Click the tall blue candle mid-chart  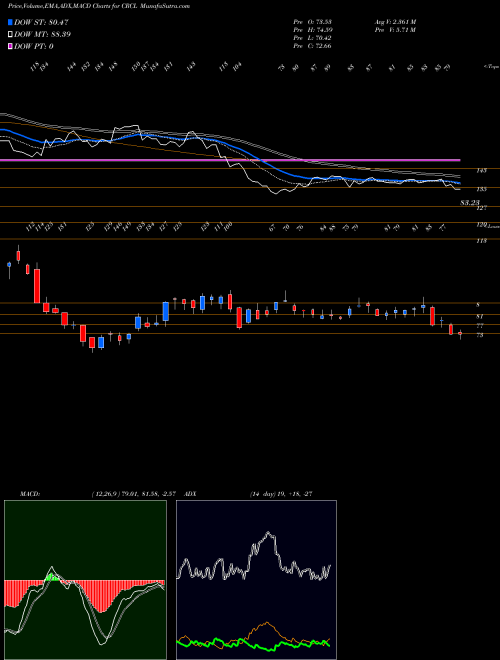click(166, 311)
